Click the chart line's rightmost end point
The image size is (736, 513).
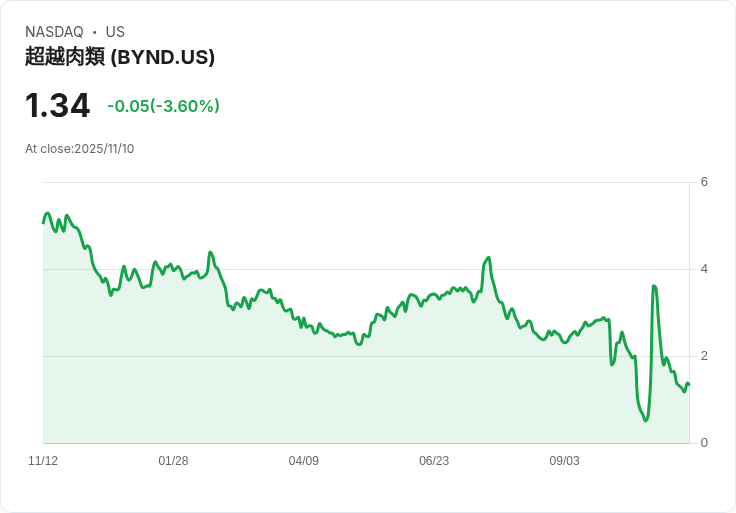(x=689, y=385)
